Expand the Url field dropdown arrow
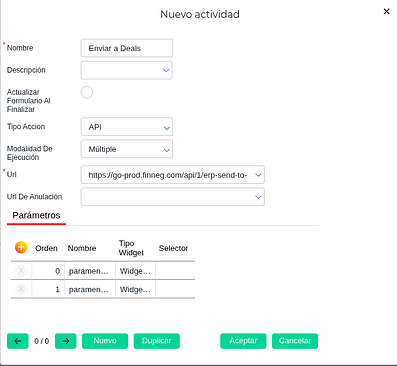397x366 pixels. coord(258,175)
